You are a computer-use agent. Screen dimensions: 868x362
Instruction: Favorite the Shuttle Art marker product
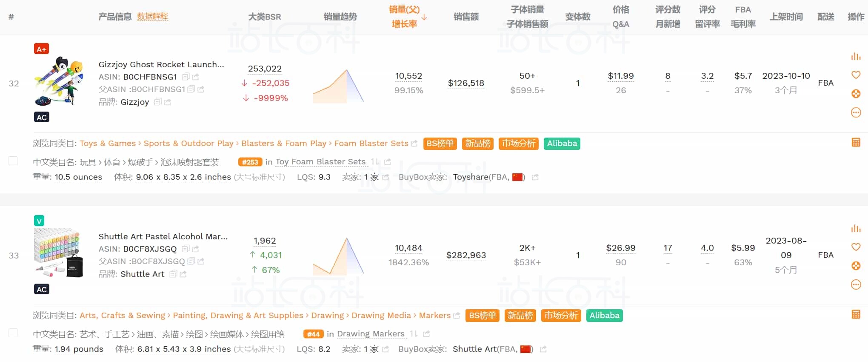(x=856, y=247)
